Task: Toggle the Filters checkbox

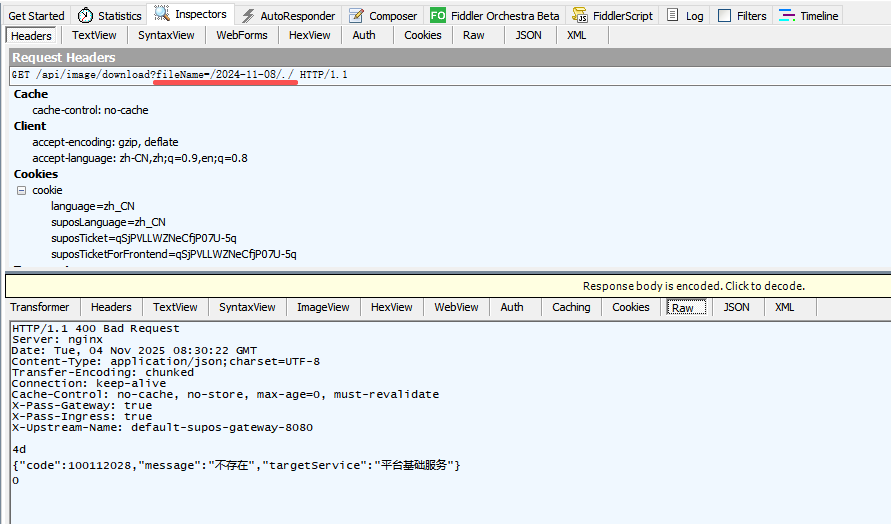Action: 725,16
